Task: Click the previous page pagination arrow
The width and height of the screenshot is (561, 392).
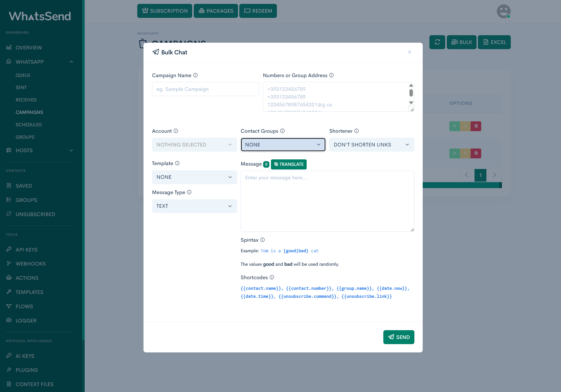Action: [x=466, y=175]
